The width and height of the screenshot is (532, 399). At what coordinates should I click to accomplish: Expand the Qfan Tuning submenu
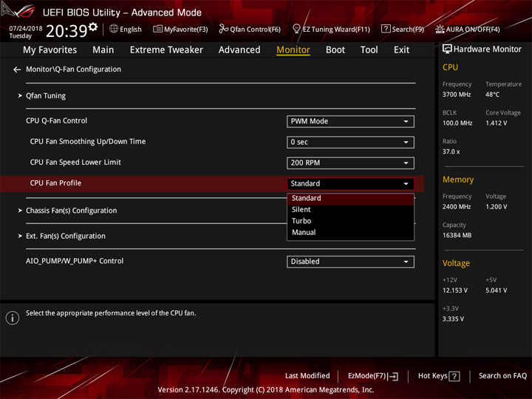(x=46, y=95)
